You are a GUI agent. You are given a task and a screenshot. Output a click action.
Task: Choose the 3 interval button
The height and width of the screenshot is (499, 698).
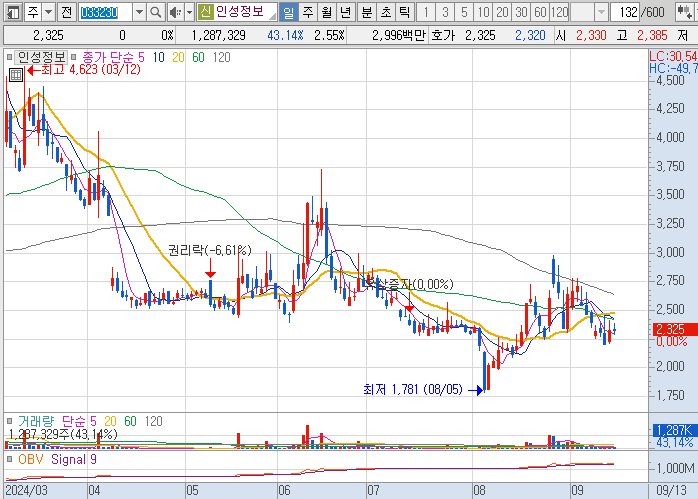pyautogui.click(x=445, y=12)
